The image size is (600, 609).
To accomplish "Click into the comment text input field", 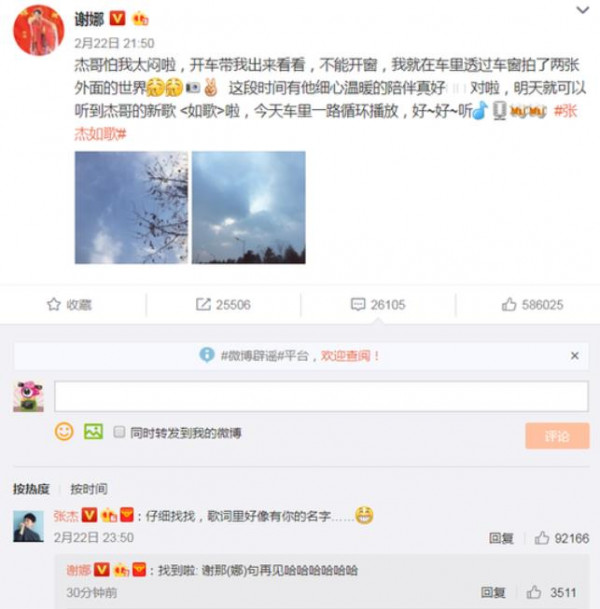I will (x=321, y=396).
